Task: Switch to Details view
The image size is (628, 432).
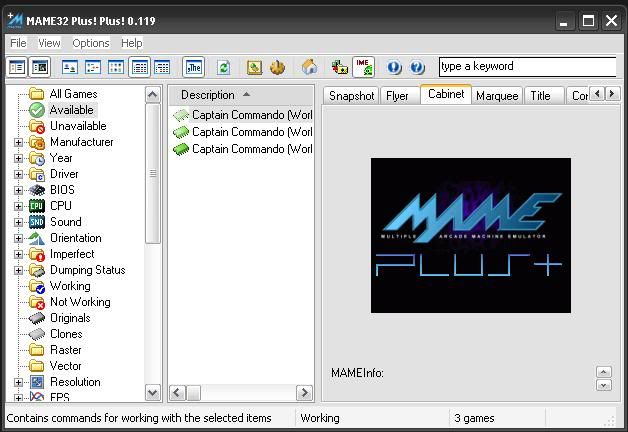Action: click(x=139, y=67)
